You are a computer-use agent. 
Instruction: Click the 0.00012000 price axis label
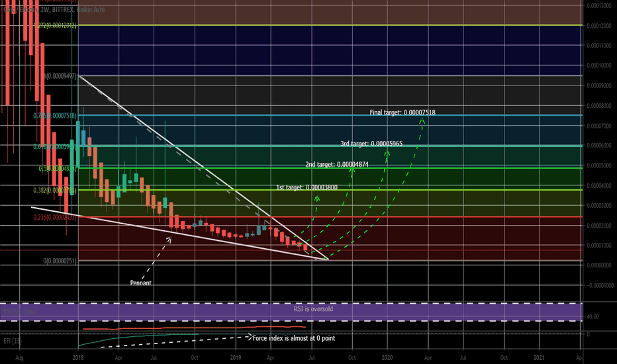coord(599,26)
